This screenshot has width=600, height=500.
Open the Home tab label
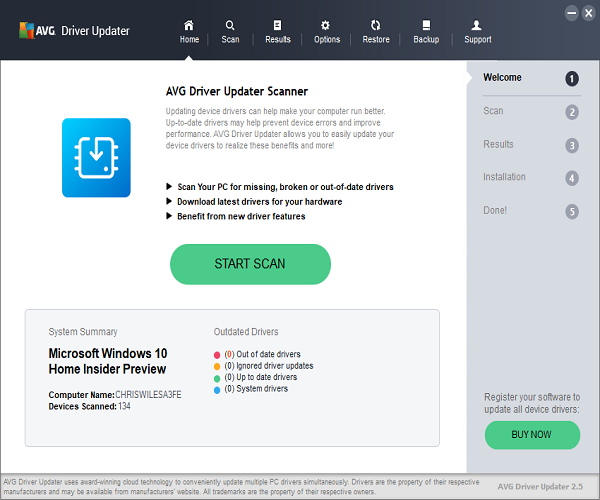click(189, 39)
